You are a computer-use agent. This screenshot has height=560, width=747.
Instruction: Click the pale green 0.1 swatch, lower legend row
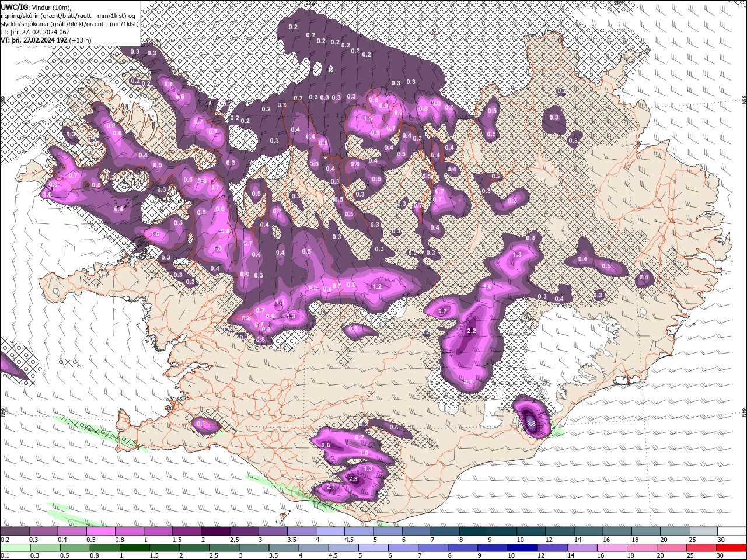tap(15, 548)
